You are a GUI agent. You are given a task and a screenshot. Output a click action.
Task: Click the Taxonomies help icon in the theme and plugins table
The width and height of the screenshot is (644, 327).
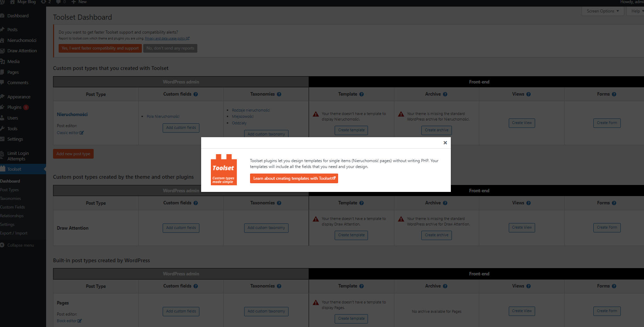click(x=279, y=203)
